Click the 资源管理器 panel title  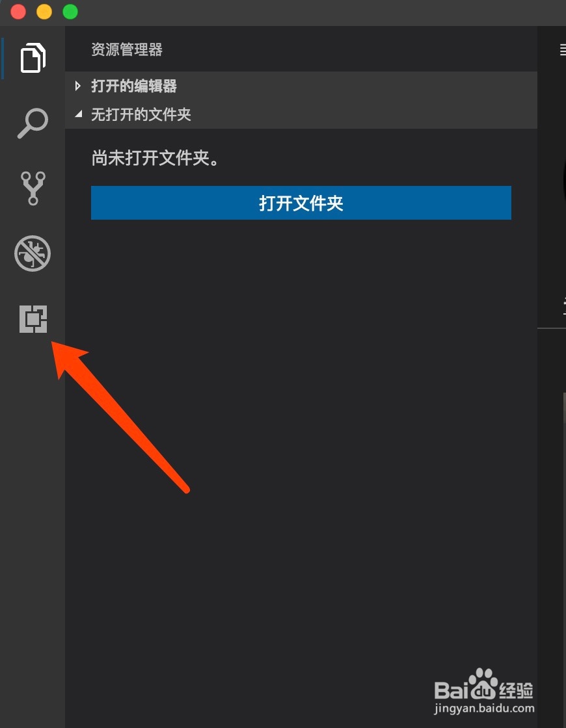[126, 49]
